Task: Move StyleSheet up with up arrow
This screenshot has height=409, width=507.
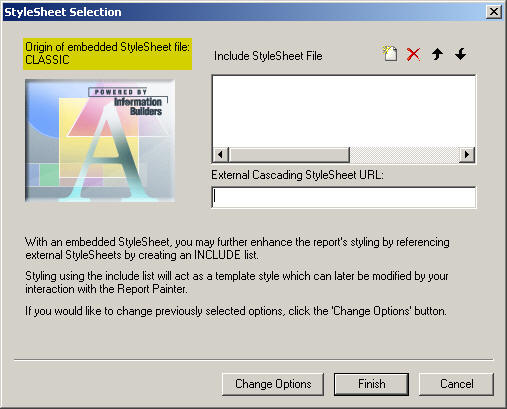Action: pos(437,54)
